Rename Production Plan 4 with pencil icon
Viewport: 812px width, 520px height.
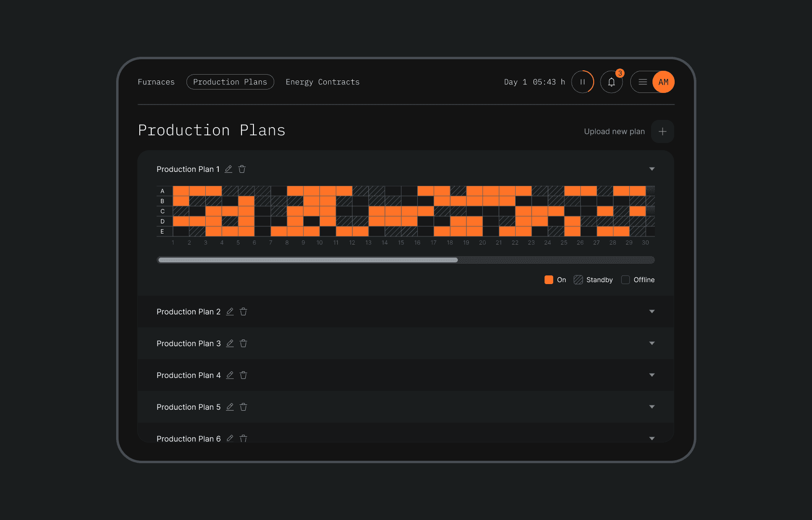point(230,375)
